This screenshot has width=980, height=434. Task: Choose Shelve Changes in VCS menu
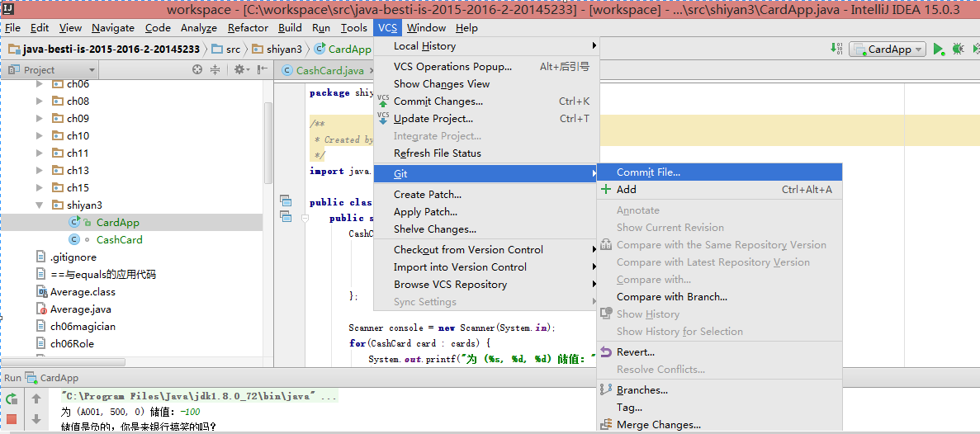(486, 229)
